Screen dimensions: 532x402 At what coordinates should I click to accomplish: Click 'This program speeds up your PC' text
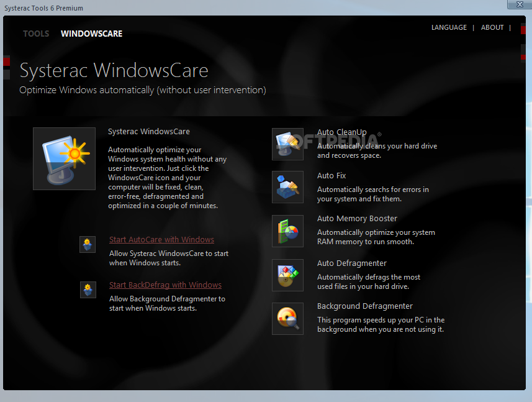pos(381,324)
